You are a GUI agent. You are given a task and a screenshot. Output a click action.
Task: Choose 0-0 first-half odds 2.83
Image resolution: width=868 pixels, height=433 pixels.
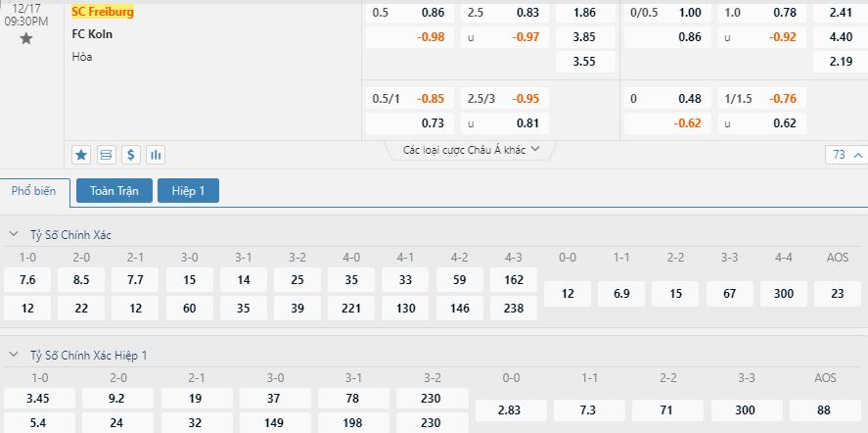(x=511, y=410)
